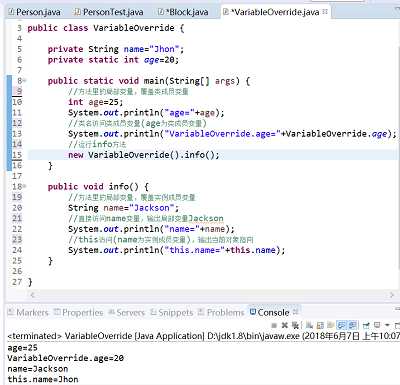Click console output line 'name=Jackson'
The image size is (400, 385).
coord(38,369)
